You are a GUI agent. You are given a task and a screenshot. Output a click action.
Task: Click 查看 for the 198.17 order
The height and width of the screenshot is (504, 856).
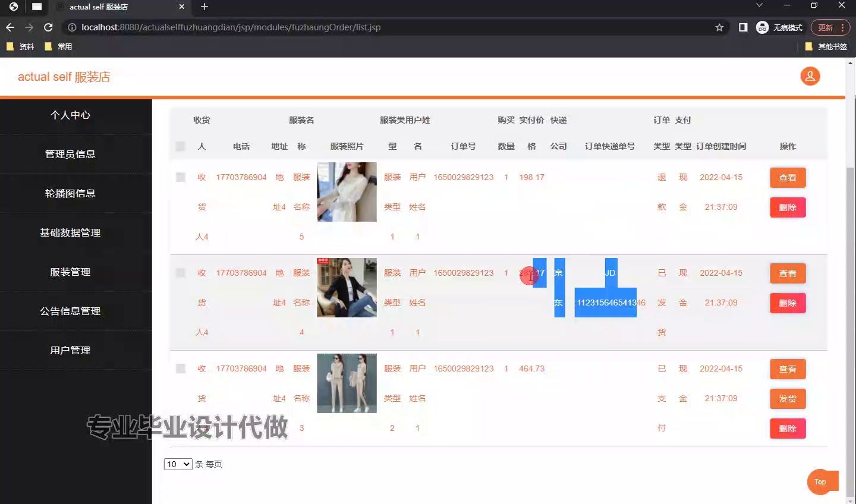point(788,178)
